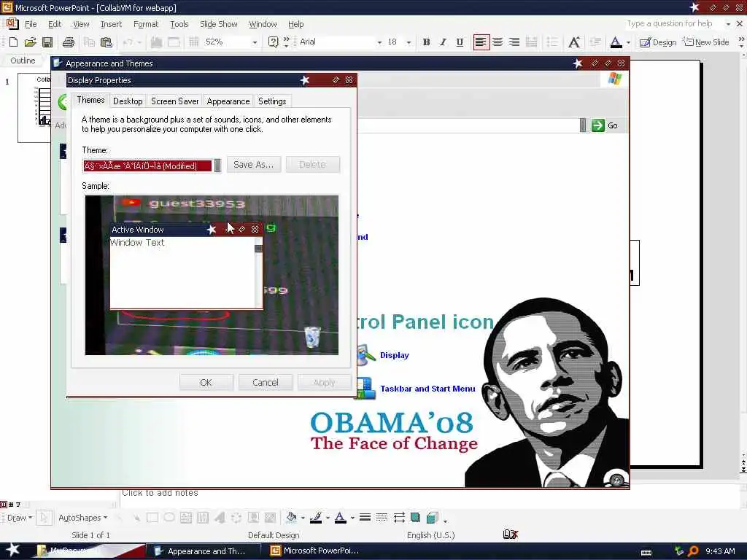Click the Save As... button for the theme
This screenshot has width=747, height=560.
[x=253, y=164]
